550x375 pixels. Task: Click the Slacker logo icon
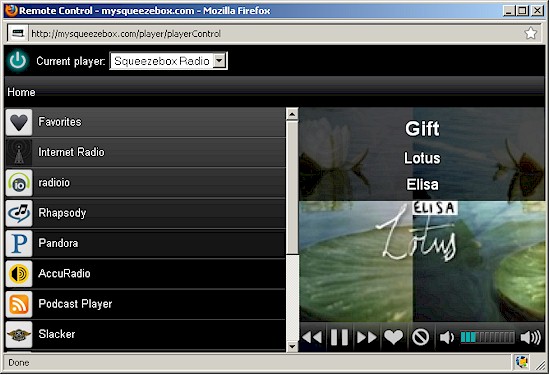pos(19,334)
